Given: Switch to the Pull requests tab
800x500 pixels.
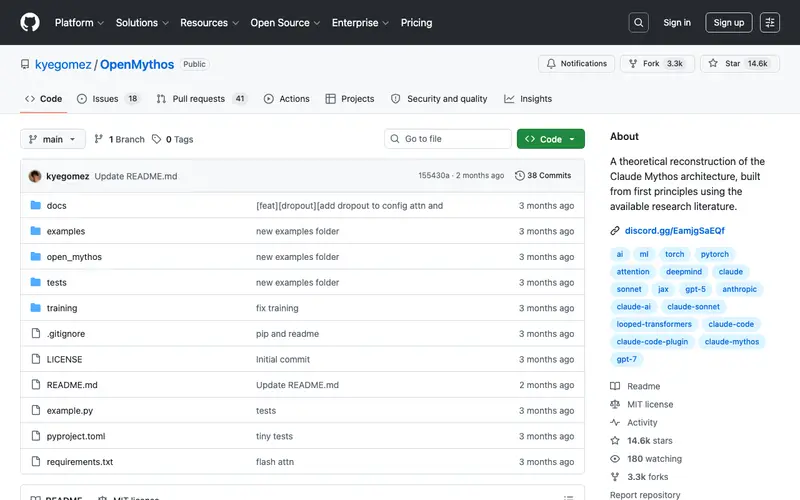Looking at the screenshot, I should click(202, 98).
